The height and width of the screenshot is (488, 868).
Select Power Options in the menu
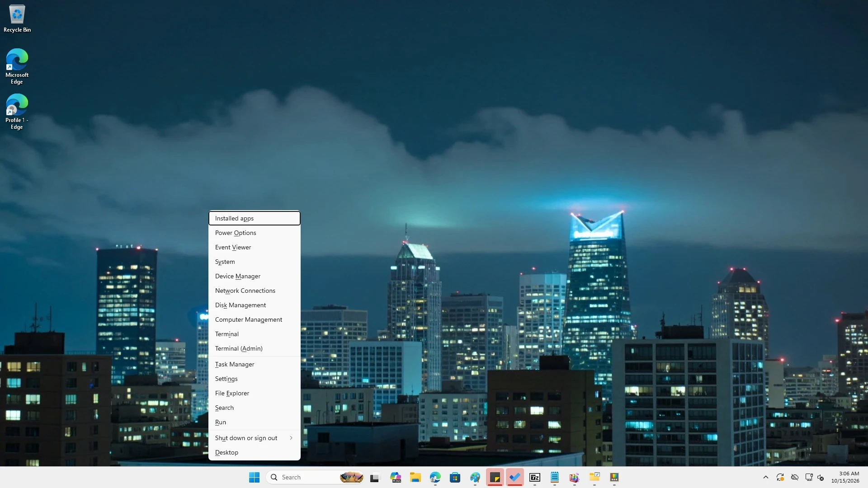click(x=255, y=233)
